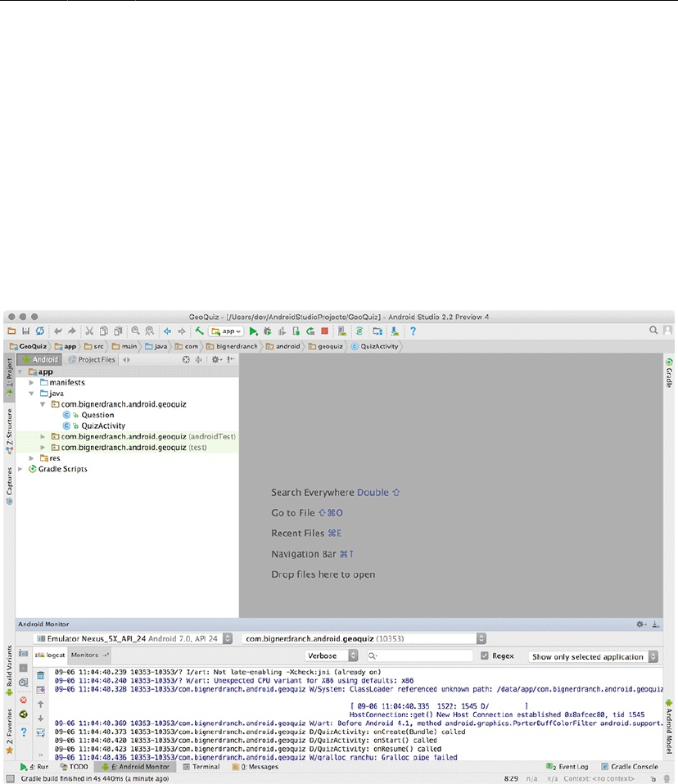Click the Undo arrow icon
This screenshot has height=784, width=678.
[58, 331]
